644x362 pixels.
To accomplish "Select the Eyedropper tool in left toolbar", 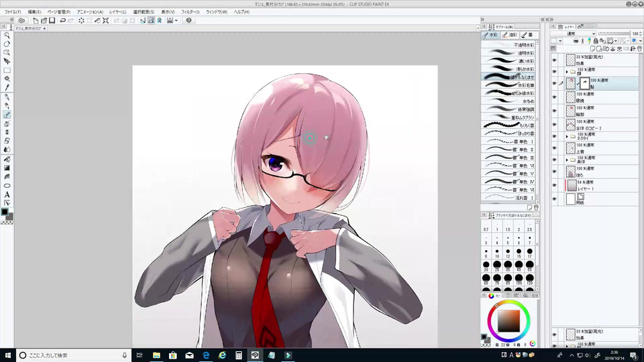I will pyautogui.click(x=7, y=87).
